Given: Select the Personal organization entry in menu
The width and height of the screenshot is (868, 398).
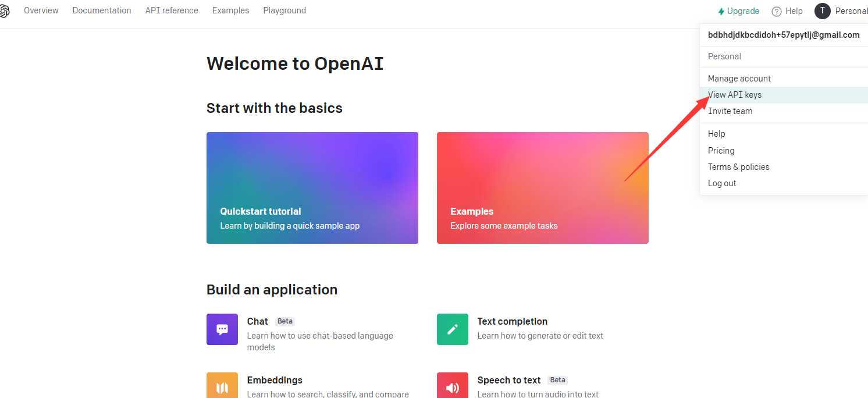Looking at the screenshot, I should coord(724,56).
